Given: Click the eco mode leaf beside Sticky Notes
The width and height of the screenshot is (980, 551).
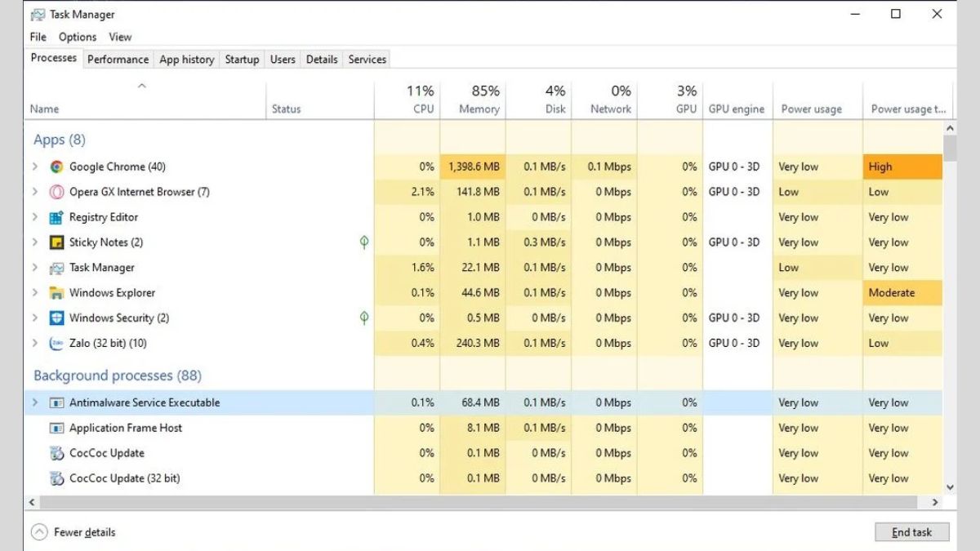Looking at the screenshot, I should pyautogui.click(x=364, y=242).
